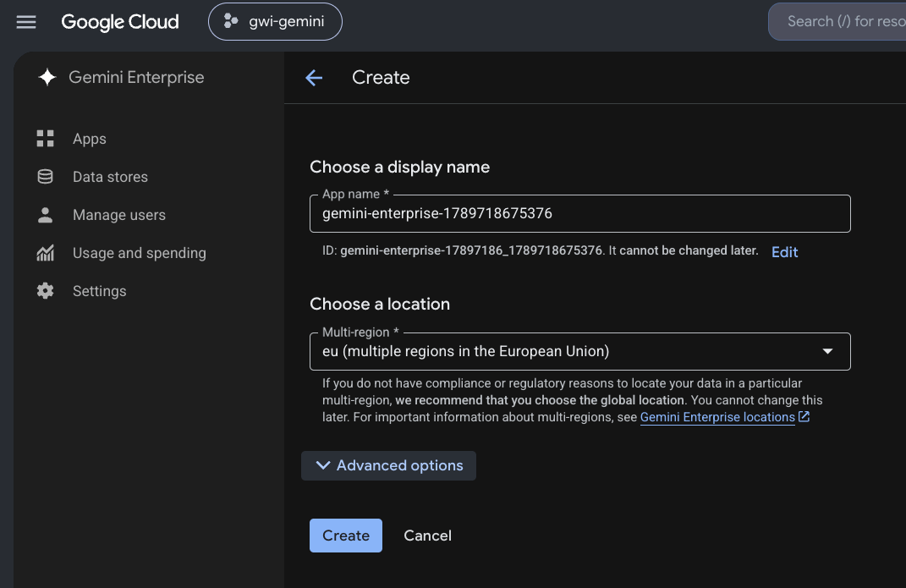This screenshot has height=588, width=906.
Task: Click the Data stores database icon
Action: point(45,177)
